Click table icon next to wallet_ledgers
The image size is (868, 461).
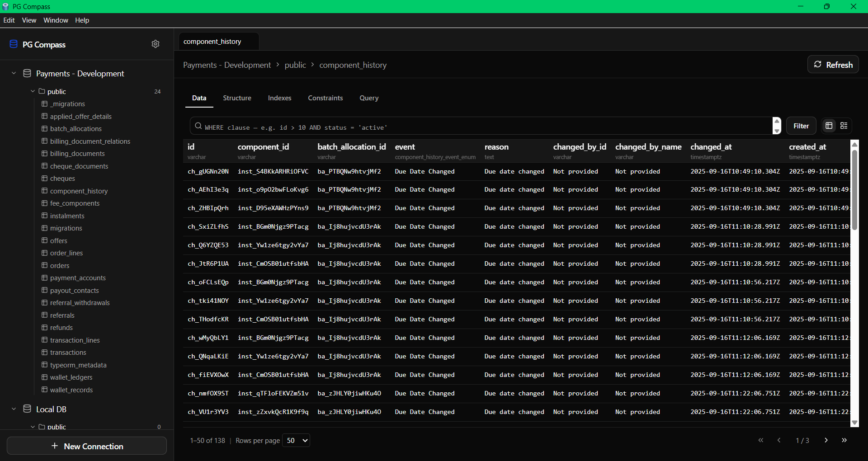44,377
